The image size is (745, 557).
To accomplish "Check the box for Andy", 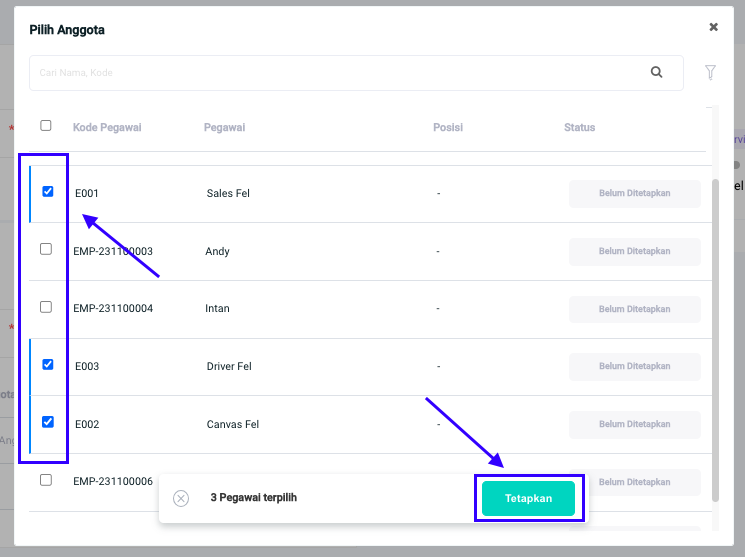I will (46, 249).
